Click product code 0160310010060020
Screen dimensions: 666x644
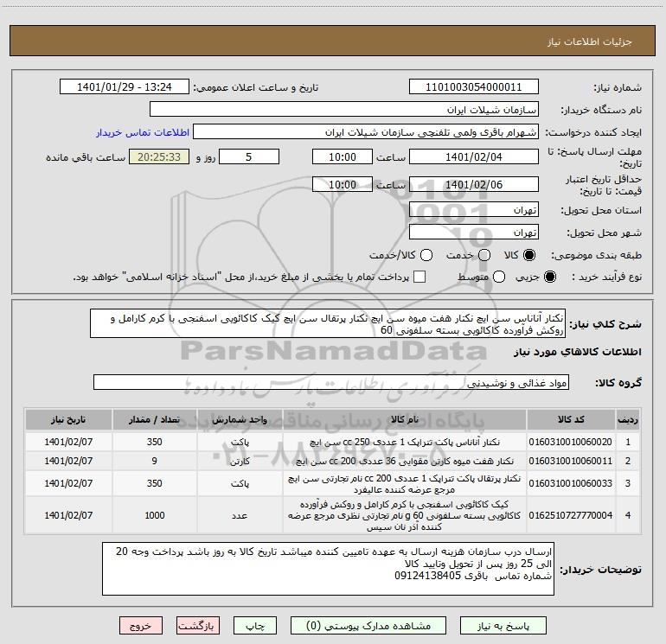pos(571,442)
